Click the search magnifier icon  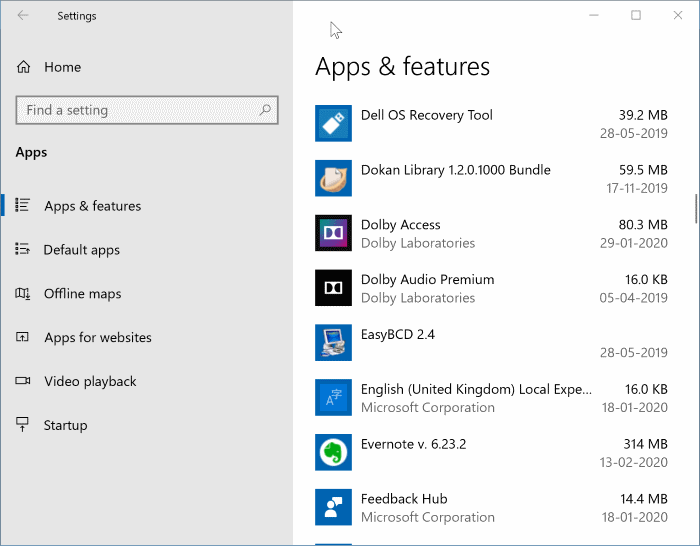[265, 109]
